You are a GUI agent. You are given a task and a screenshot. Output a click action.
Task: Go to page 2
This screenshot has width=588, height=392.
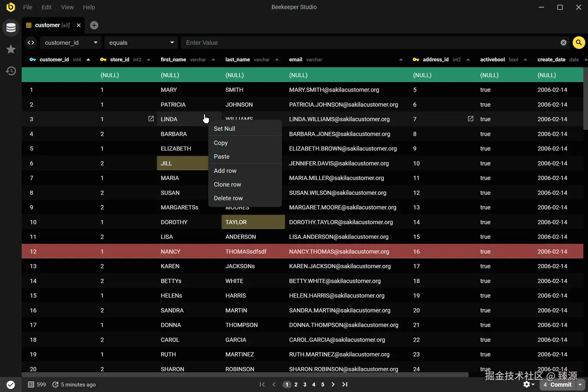coord(296,385)
